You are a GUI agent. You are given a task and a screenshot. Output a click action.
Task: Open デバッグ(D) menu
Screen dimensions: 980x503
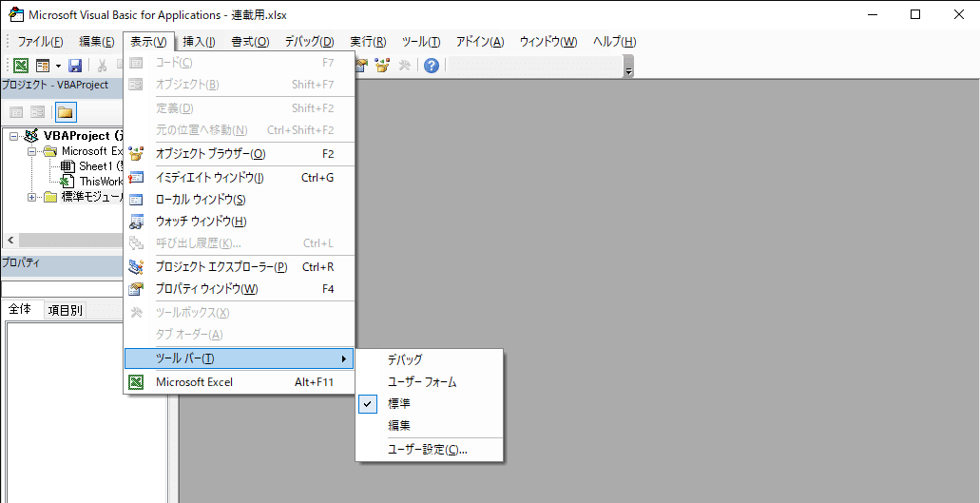pyautogui.click(x=309, y=42)
